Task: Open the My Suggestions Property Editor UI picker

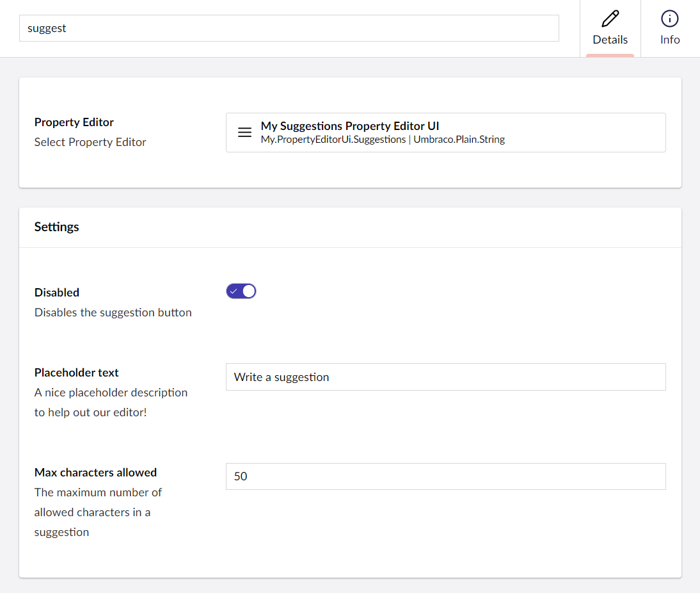Action: (x=445, y=133)
